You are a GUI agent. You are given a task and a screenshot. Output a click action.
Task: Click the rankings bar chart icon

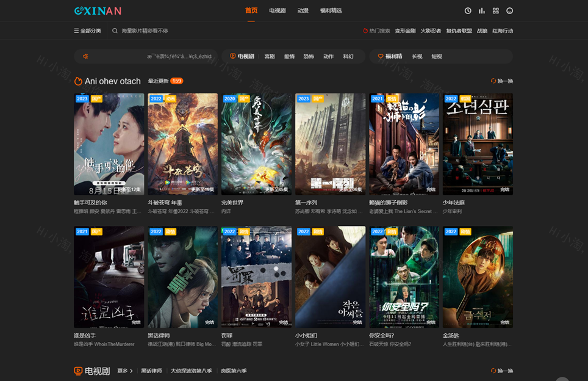tap(482, 11)
